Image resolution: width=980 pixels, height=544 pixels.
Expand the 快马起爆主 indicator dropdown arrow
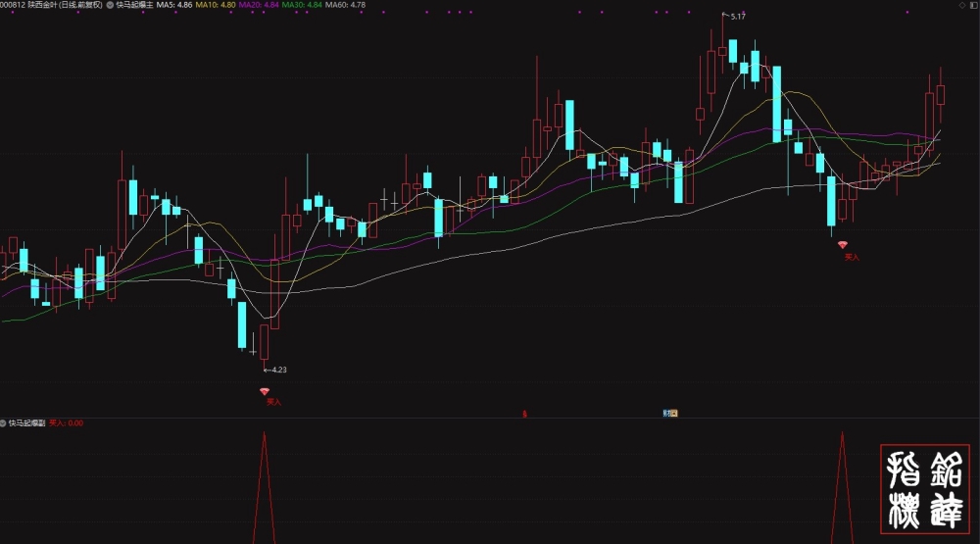(x=110, y=5)
